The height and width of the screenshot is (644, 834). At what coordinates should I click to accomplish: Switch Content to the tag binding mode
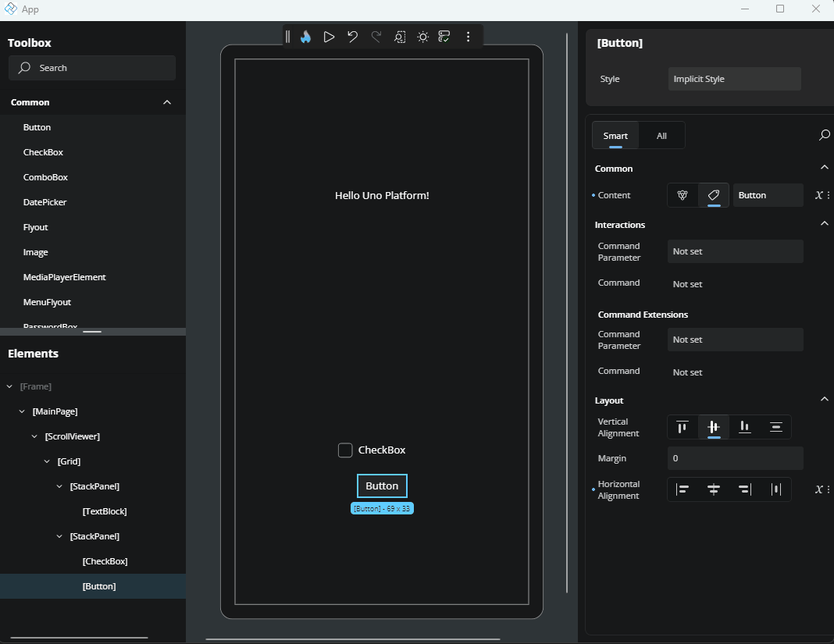click(x=714, y=194)
